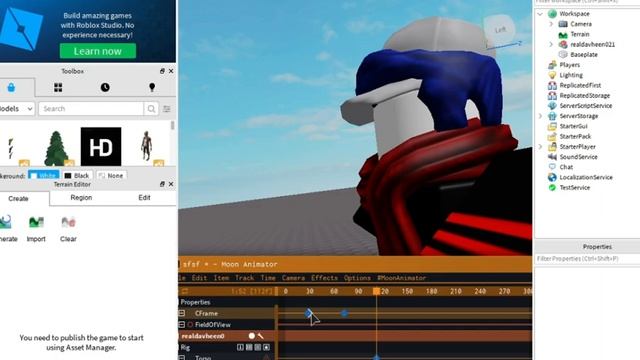This screenshot has height=360, width=640.
Task: Open the Item menu in Moon Animator
Action: pyautogui.click(x=221, y=278)
